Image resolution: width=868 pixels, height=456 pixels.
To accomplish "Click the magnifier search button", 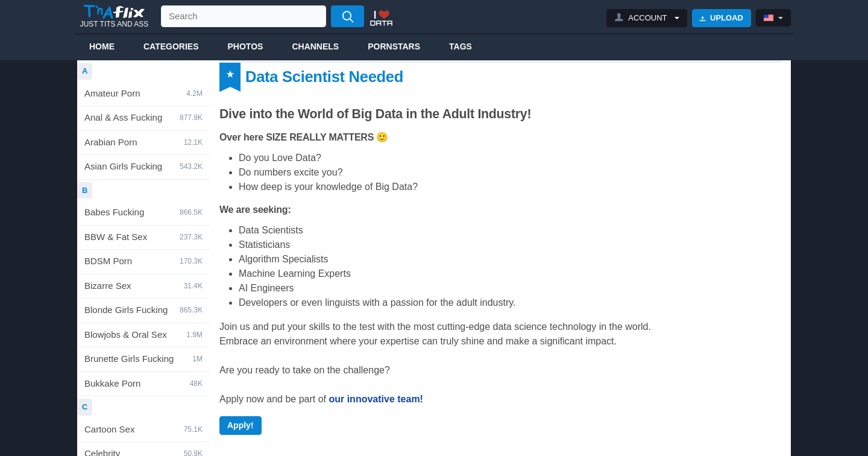I will pos(347,16).
